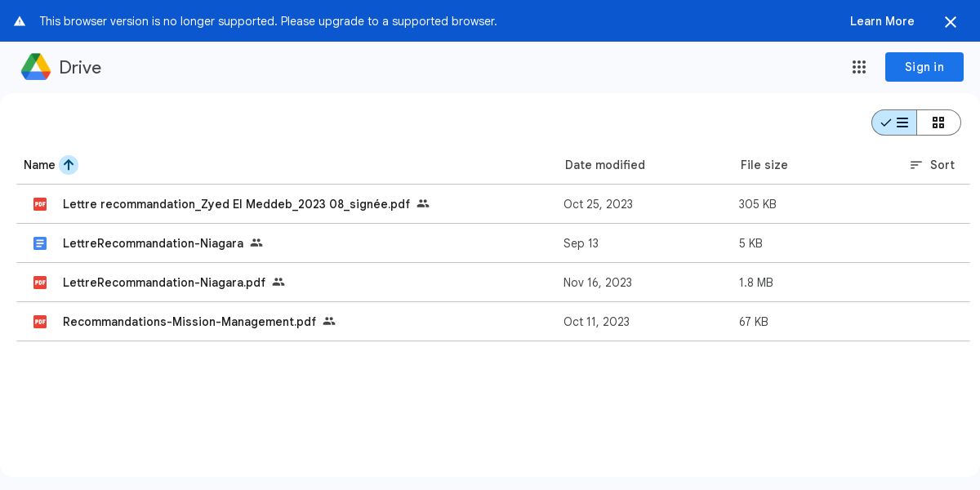
Task: Click the Sep 13 modified date
Action: (581, 243)
